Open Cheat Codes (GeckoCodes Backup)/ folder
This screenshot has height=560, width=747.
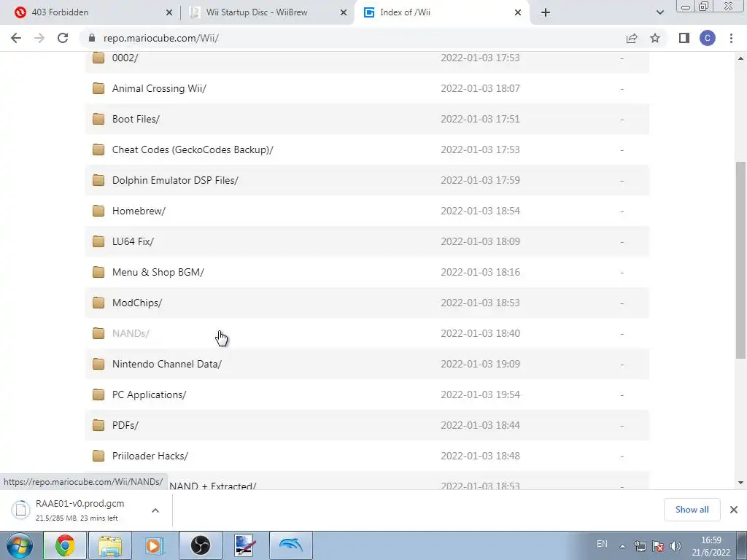click(x=193, y=149)
